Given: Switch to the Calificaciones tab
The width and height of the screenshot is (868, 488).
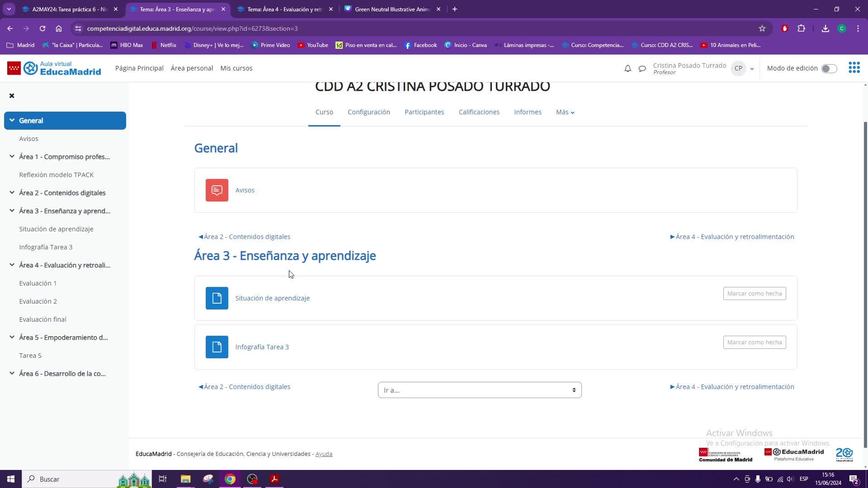Looking at the screenshot, I should (x=479, y=112).
